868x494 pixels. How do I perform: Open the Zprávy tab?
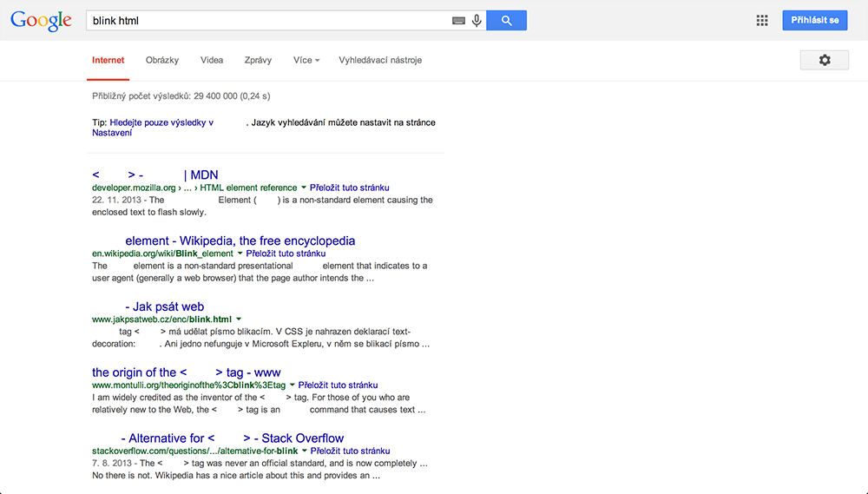click(258, 60)
